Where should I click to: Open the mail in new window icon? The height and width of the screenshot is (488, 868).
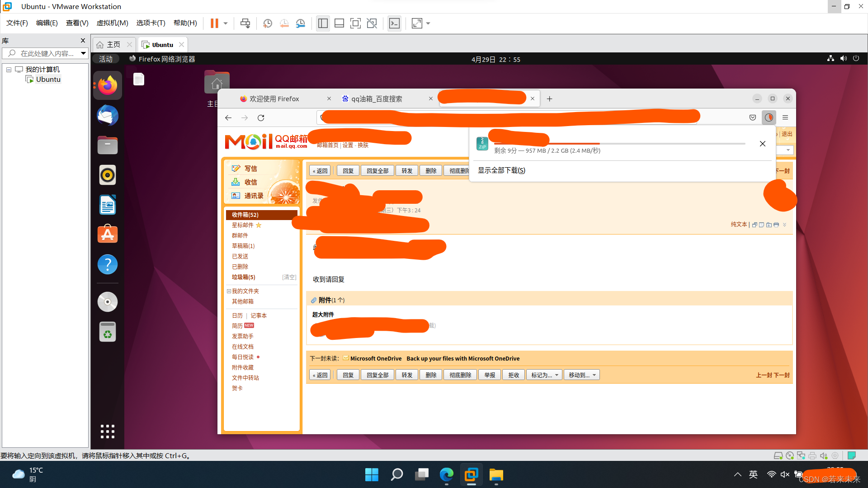pyautogui.click(x=755, y=225)
